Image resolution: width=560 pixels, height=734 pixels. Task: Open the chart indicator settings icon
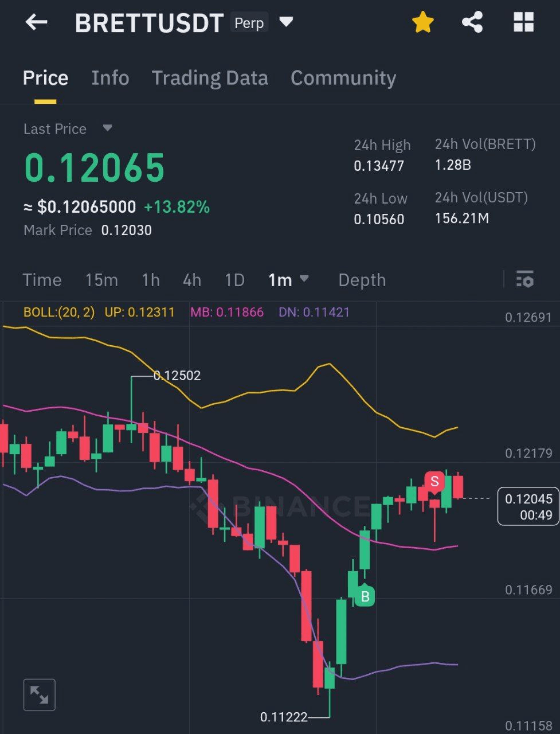(524, 279)
